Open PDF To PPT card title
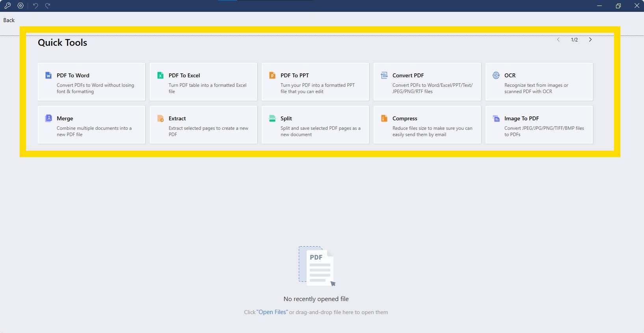 coord(295,75)
